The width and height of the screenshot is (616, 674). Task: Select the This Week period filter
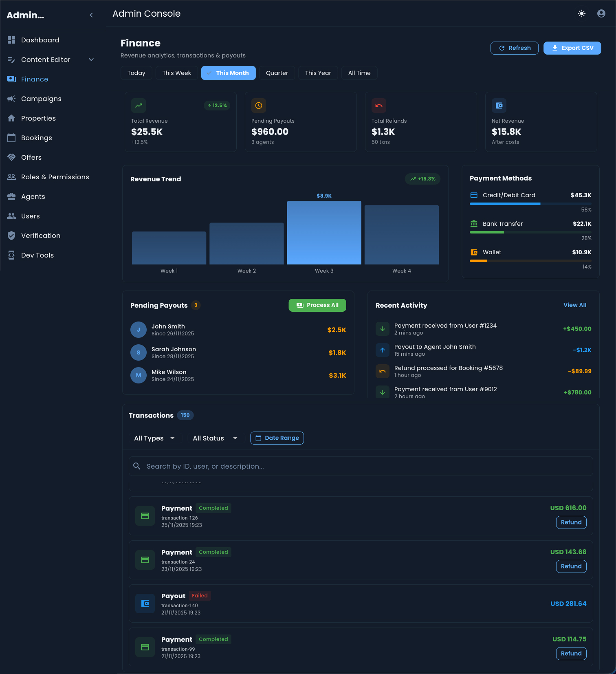pos(177,73)
